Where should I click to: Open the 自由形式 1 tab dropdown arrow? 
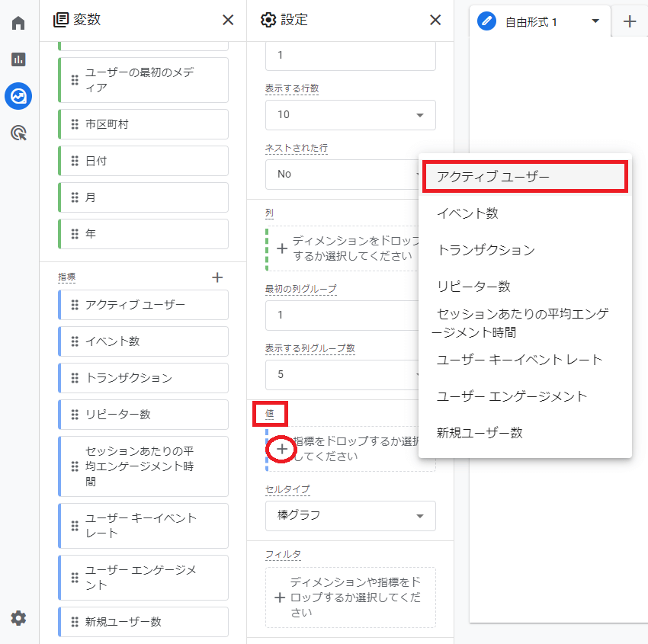point(595,21)
